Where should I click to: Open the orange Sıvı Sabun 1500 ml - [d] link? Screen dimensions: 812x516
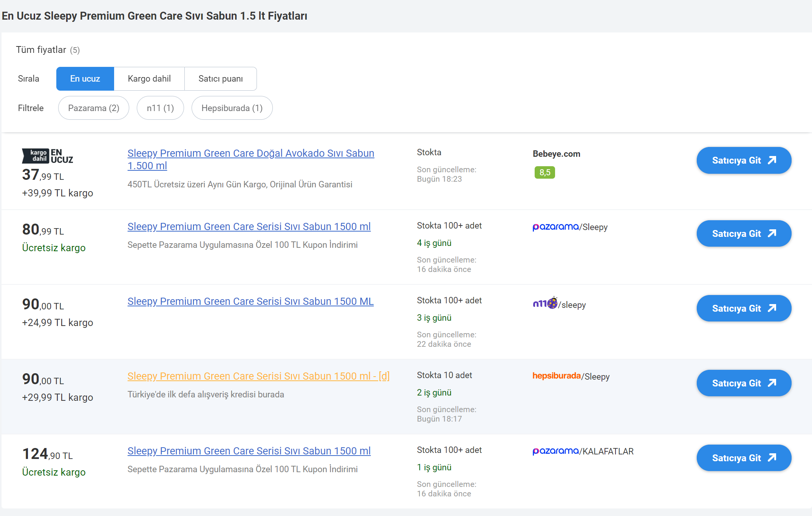[258, 376]
